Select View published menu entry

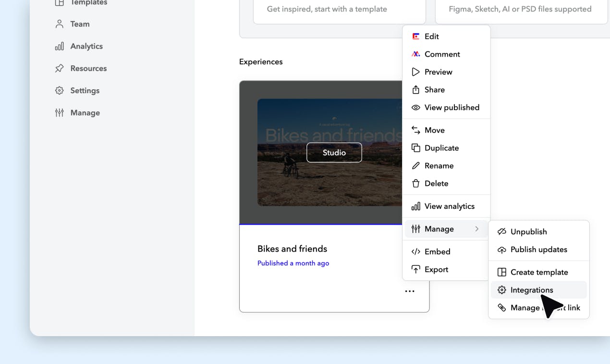pos(446,108)
